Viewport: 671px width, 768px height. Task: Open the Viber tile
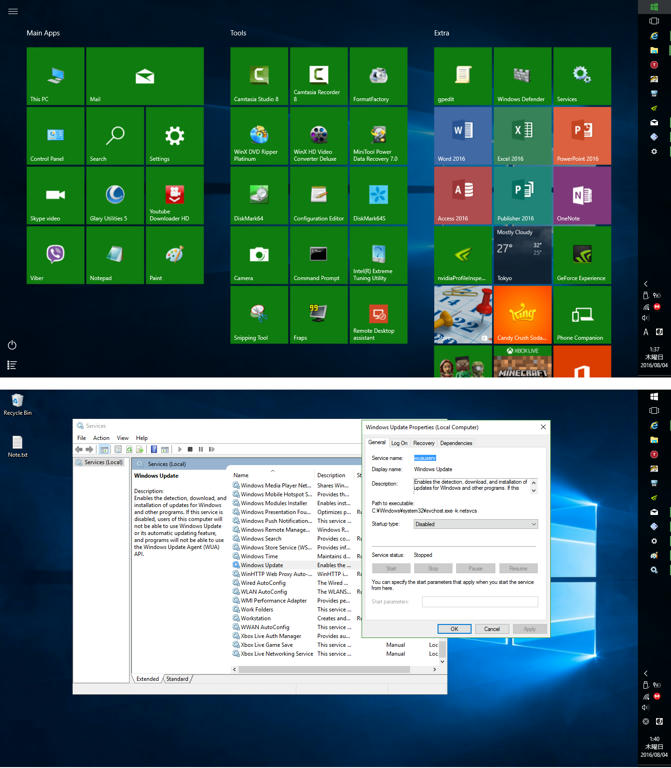(x=55, y=255)
